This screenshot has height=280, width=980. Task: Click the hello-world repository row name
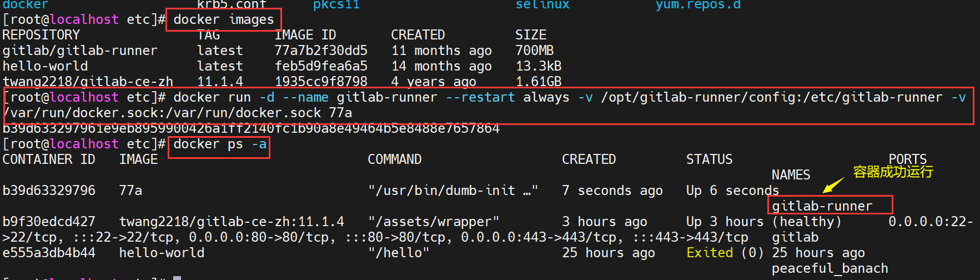(x=45, y=66)
